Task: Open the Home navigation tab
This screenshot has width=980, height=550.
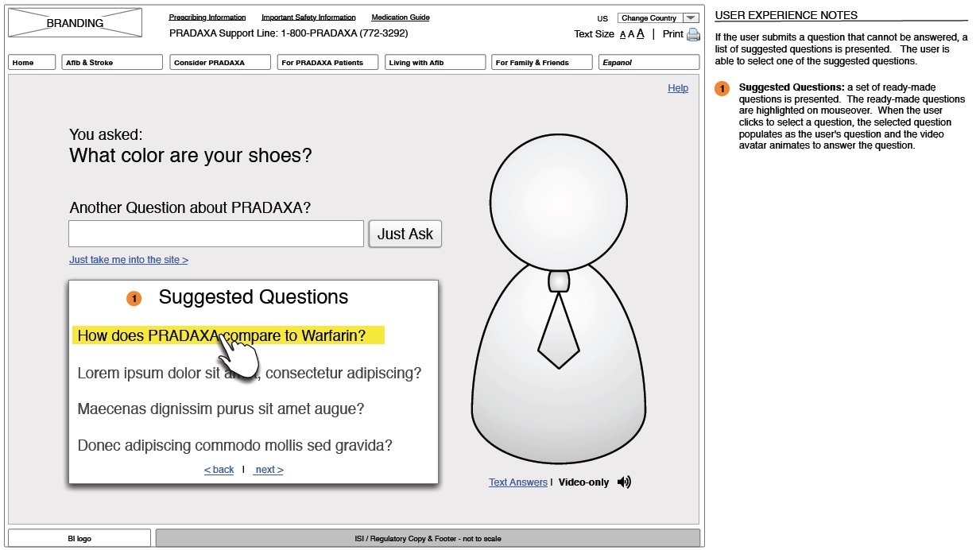Action: tap(32, 62)
